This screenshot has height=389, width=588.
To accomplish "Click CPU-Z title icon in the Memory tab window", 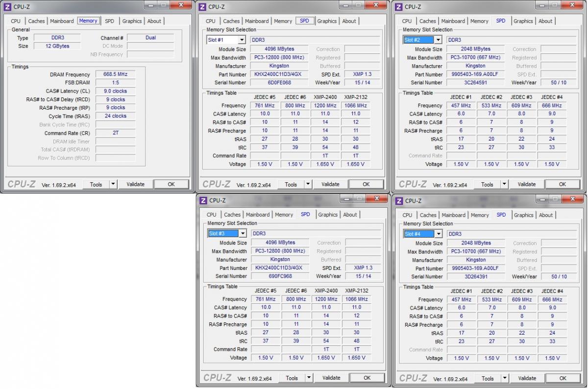I will 7,7.
